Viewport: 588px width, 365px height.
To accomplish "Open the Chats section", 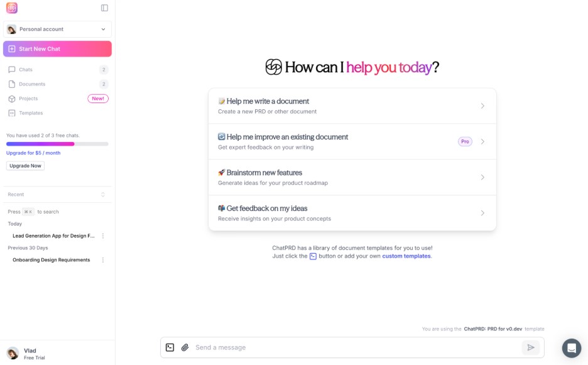I will pyautogui.click(x=26, y=69).
